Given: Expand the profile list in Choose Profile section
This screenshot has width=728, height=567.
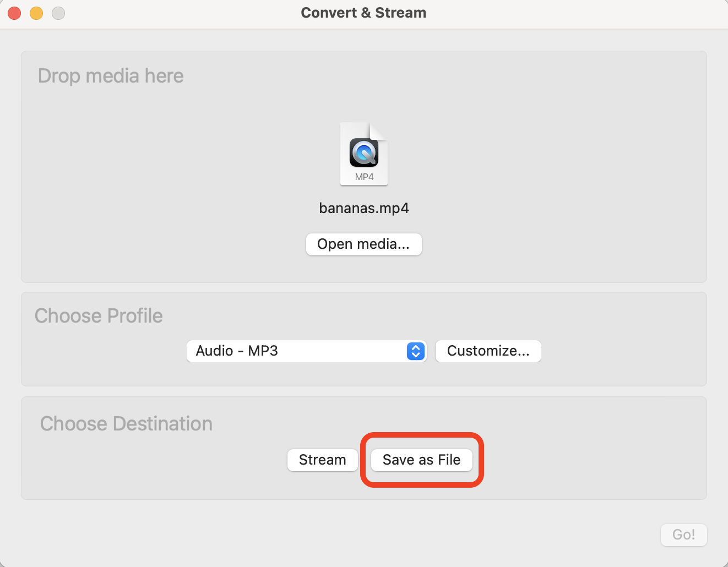Looking at the screenshot, I should tap(306, 351).
